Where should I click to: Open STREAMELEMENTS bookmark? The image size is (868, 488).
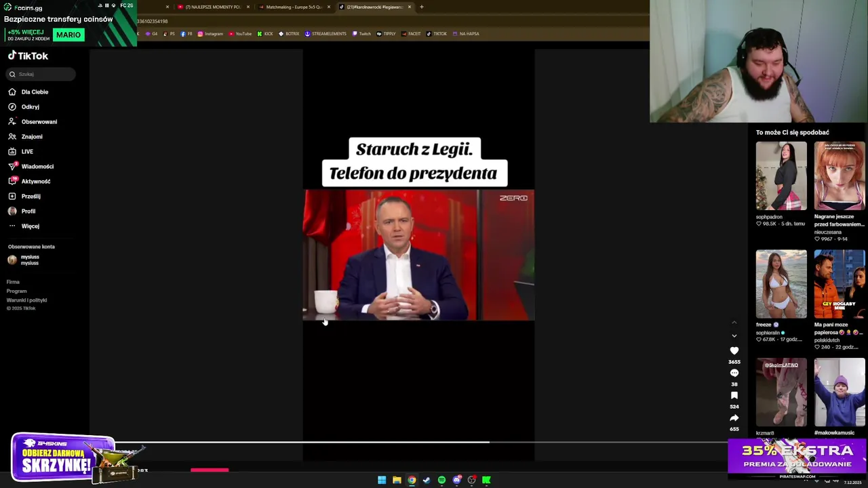coord(325,33)
